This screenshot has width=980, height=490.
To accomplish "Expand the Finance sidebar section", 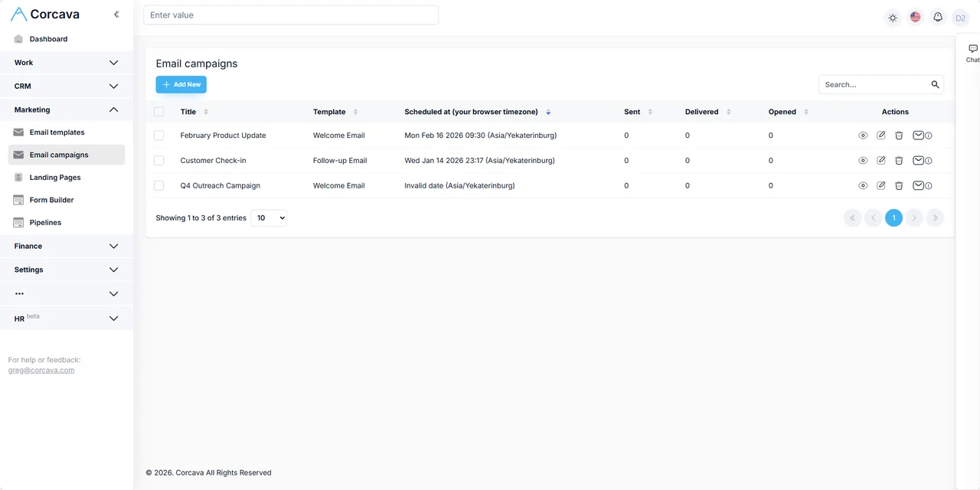I will coord(67,247).
